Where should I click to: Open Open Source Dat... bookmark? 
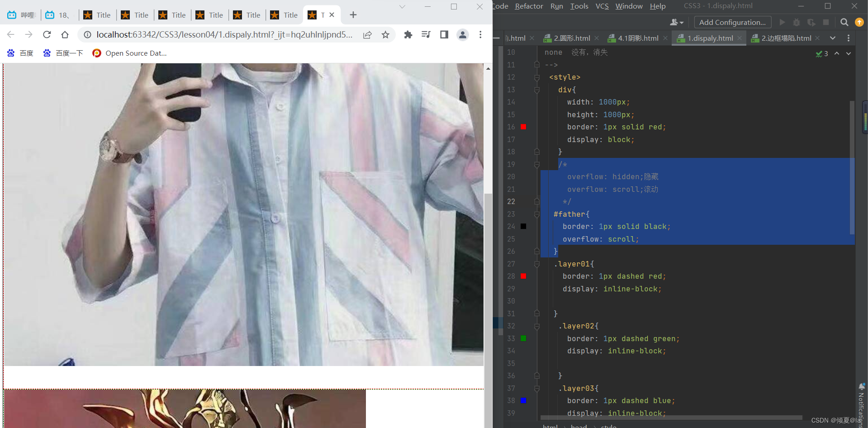(129, 53)
